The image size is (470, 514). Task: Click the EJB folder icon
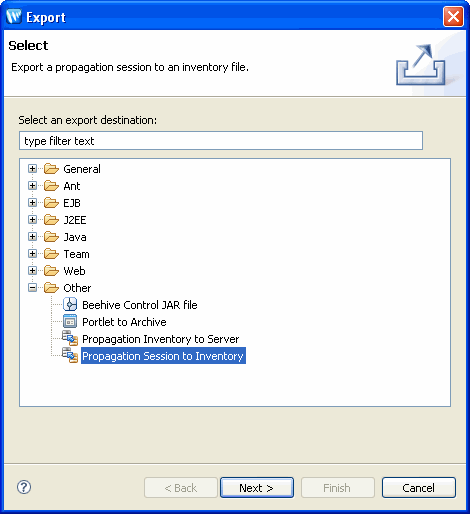(51, 203)
